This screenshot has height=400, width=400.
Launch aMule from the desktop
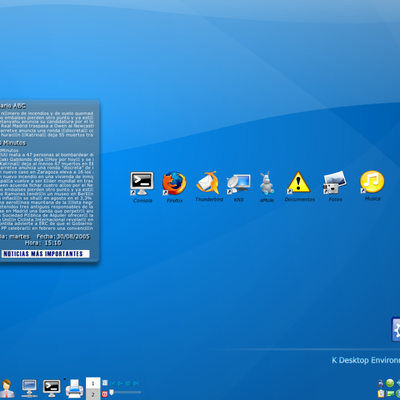click(x=267, y=183)
